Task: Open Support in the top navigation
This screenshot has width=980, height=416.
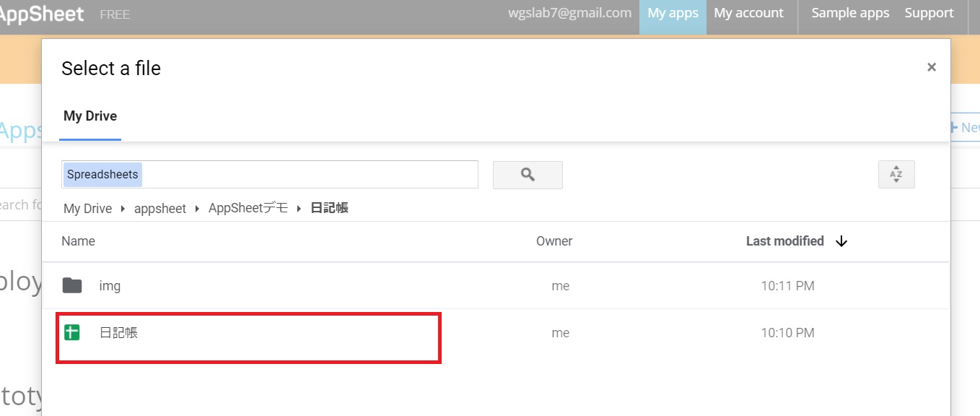Action: (929, 14)
